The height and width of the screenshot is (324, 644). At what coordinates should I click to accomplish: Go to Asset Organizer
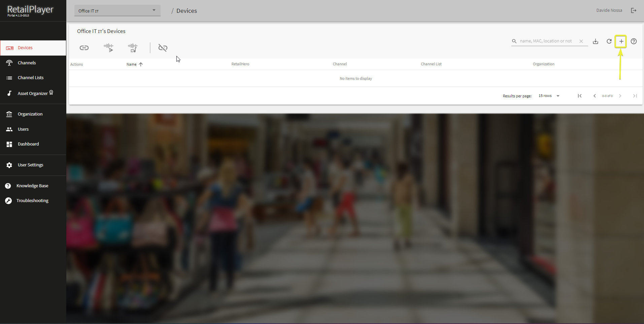[x=33, y=93]
